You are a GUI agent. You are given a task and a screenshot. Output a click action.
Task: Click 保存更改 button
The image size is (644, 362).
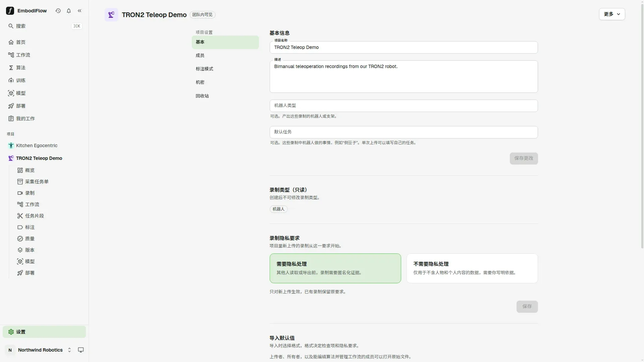(524, 158)
